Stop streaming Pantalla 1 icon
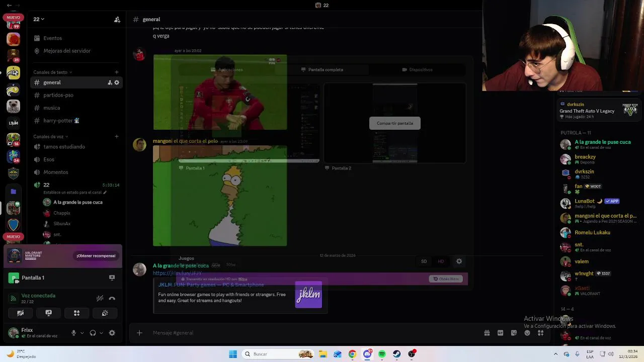 112,278
